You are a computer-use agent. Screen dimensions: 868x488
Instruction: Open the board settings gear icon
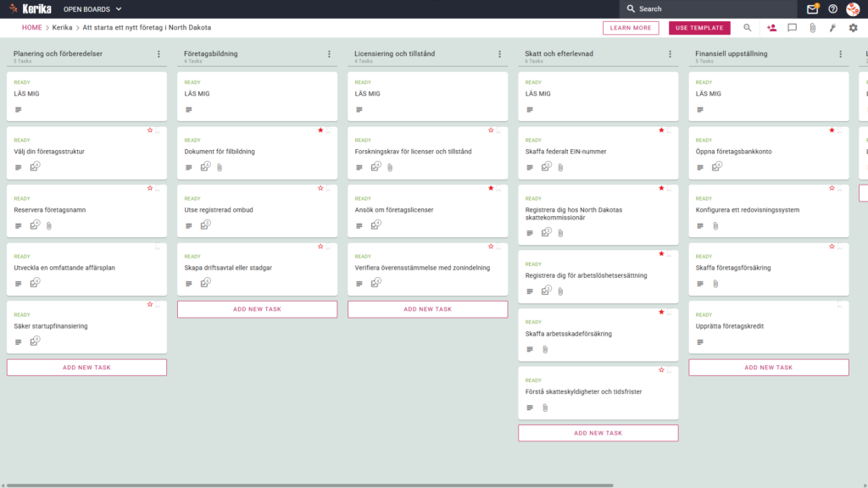[x=853, y=28]
